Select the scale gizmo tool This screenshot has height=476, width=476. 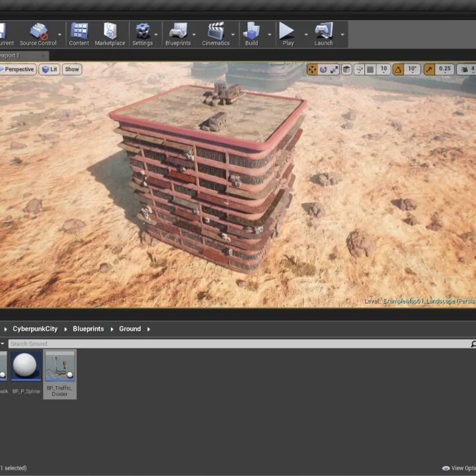[x=335, y=69]
